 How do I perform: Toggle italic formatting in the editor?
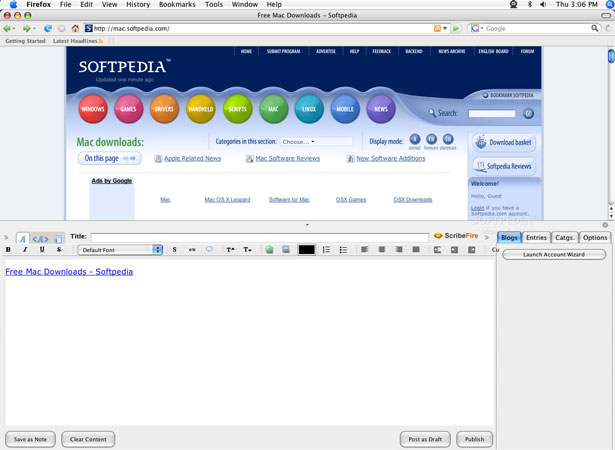(x=25, y=250)
